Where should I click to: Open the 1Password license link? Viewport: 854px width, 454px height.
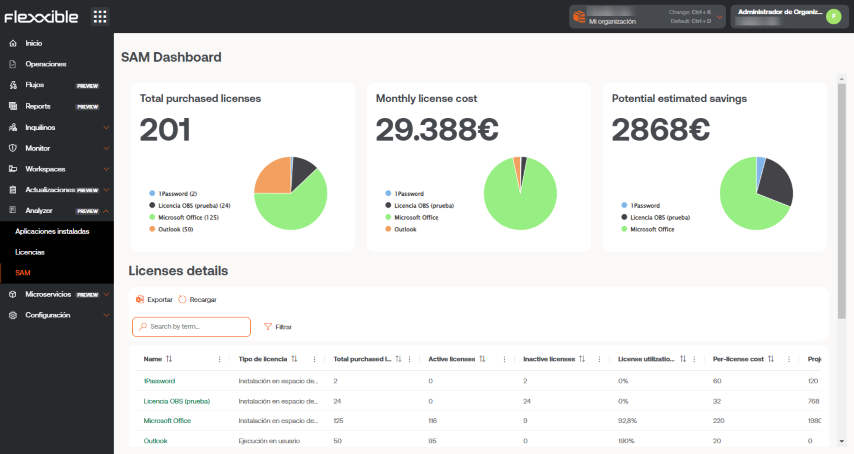[160, 381]
